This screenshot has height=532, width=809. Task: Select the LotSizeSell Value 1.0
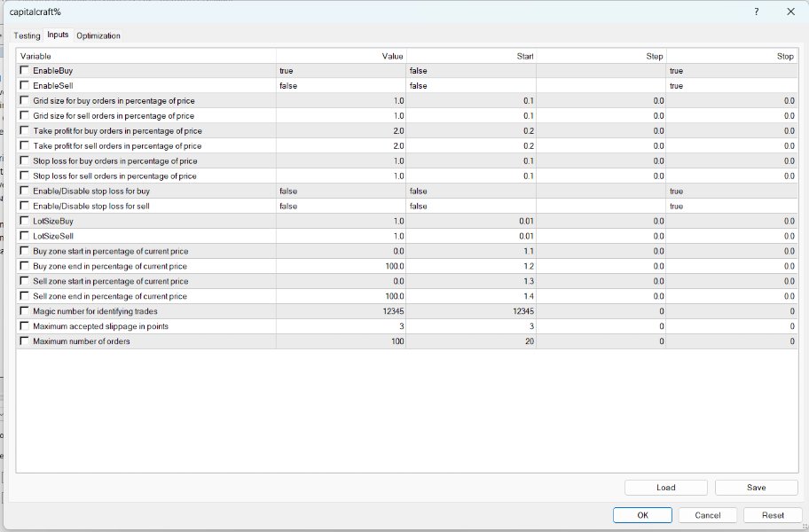pyautogui.click(x=341, y=236)
